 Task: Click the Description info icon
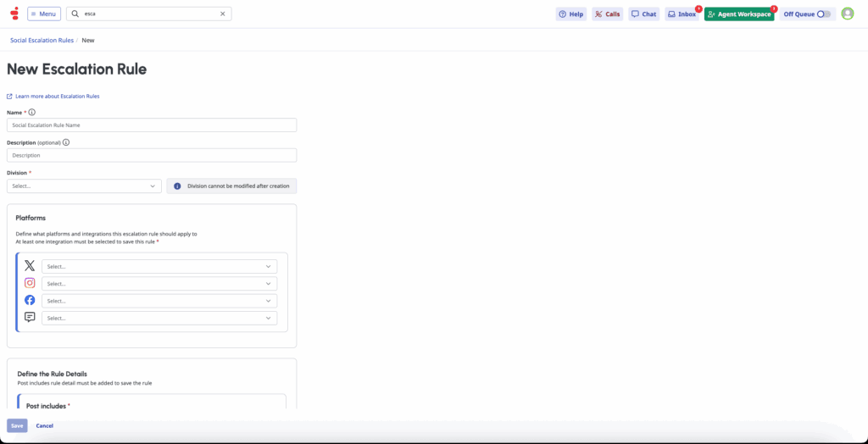66,142
